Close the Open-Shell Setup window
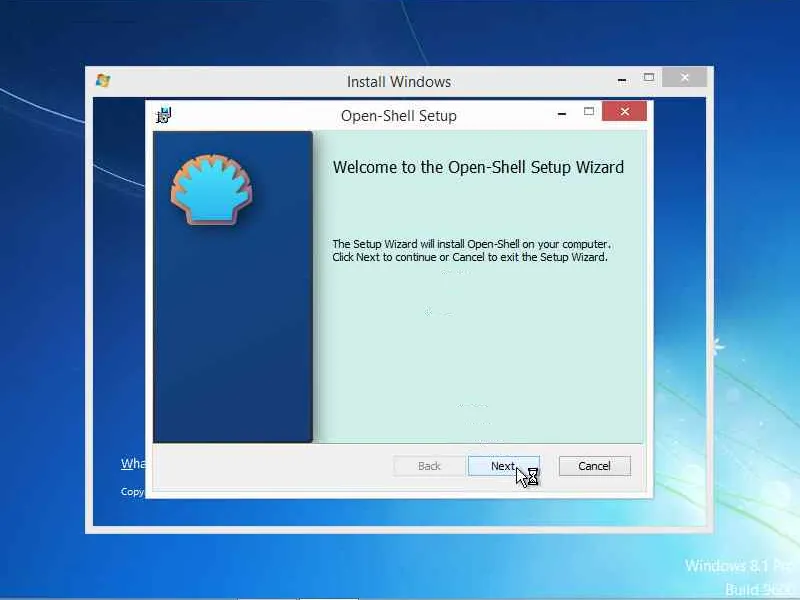Image resolution: width=800 pixels, height=600 pixels. [624, 111]
